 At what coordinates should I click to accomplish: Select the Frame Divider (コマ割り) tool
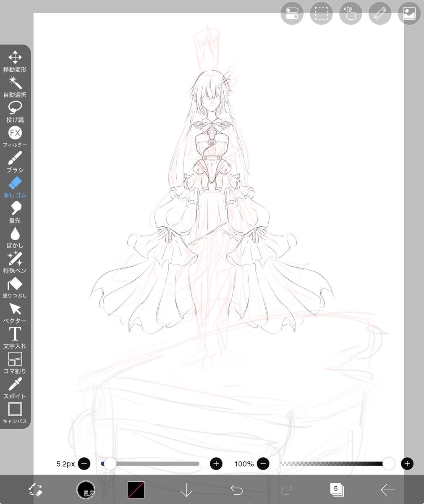click(15, 364)
